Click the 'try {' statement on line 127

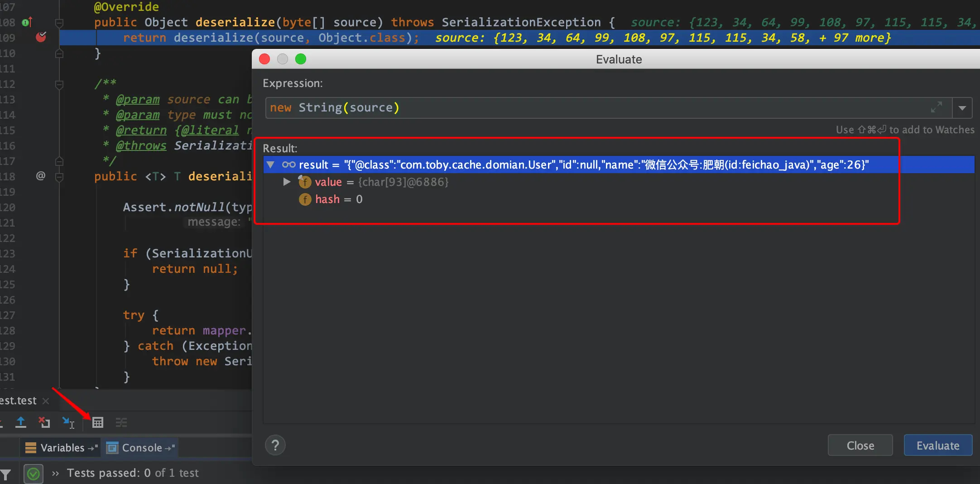(x=141, y=315)
